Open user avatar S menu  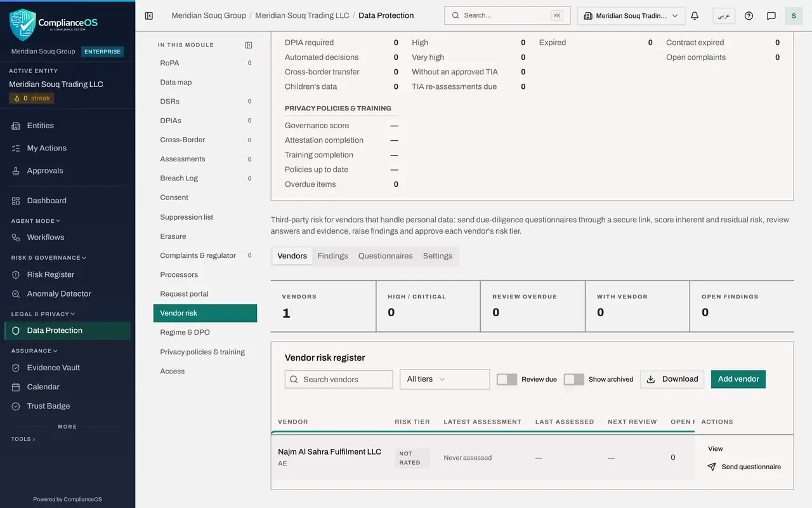[x=794, y=16]
